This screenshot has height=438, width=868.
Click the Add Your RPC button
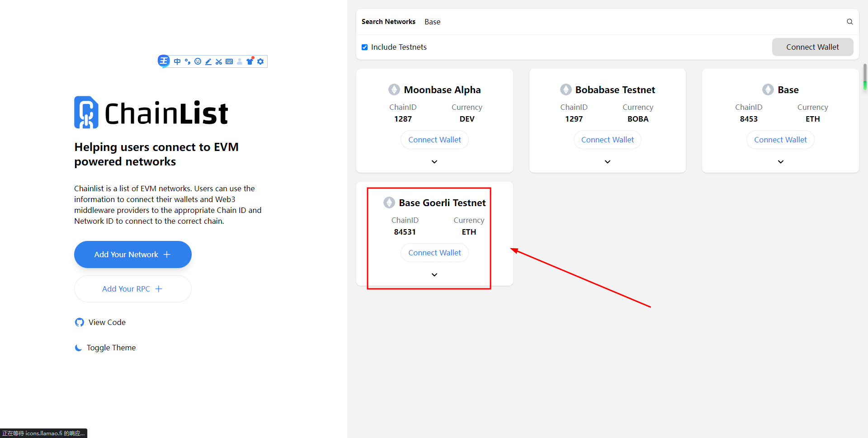[x=133, y=289]
